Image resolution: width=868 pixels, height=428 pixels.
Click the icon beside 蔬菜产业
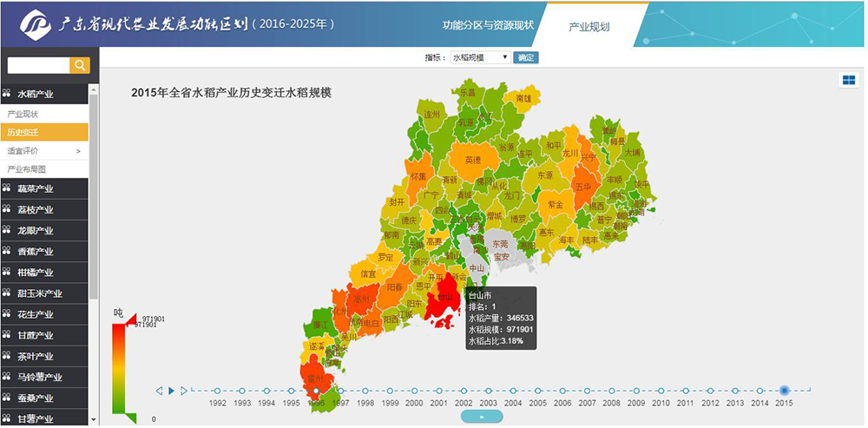click(x=7, y=189)
